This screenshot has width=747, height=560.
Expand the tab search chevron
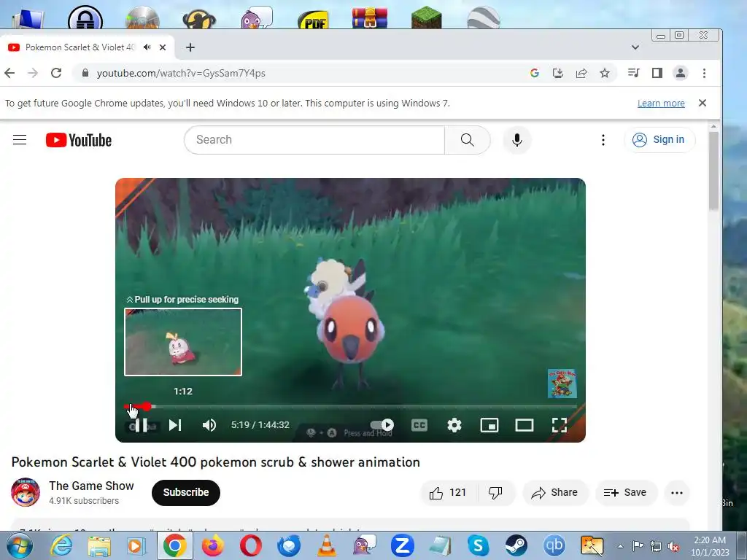(x=635, y=47)
